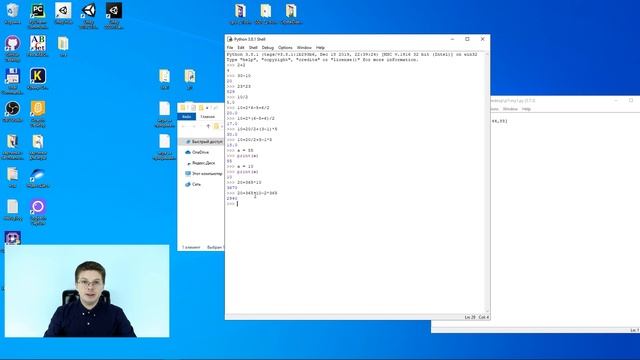Screen dimensions: 640x360
Task: Click the '10/2' expression in shell
Action: pos(242,97)
